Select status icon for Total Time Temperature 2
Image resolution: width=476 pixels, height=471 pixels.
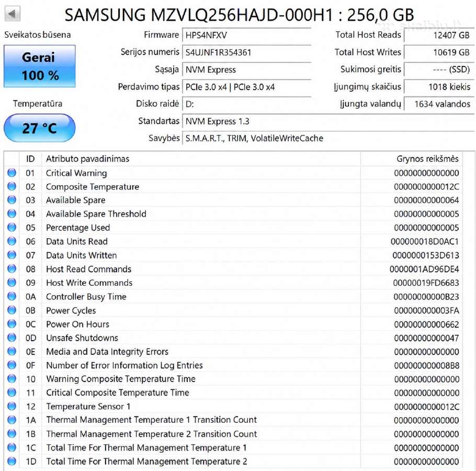(12, 461)
